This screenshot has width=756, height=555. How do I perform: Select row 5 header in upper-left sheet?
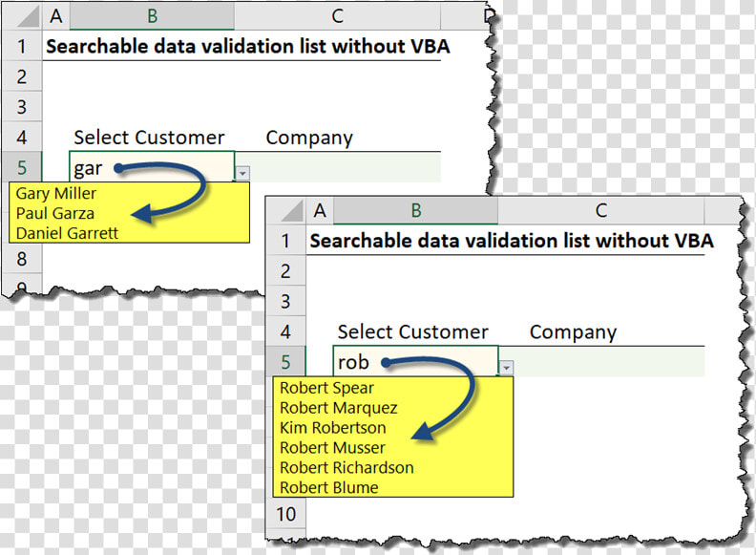pyautogui.click(x=22, y=167)
